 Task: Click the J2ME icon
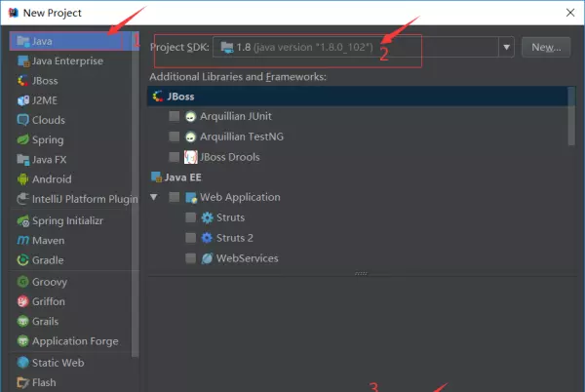click(x=23, y=100)
